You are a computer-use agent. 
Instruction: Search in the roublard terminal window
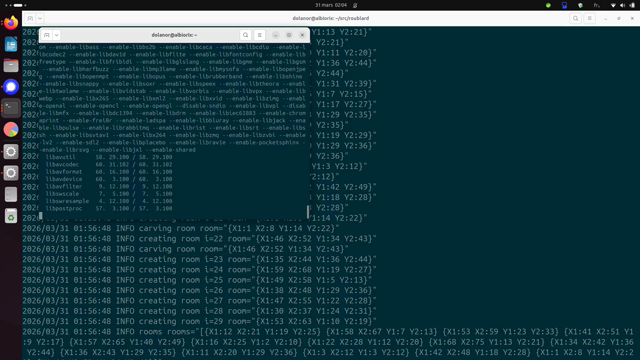[576, 18]
